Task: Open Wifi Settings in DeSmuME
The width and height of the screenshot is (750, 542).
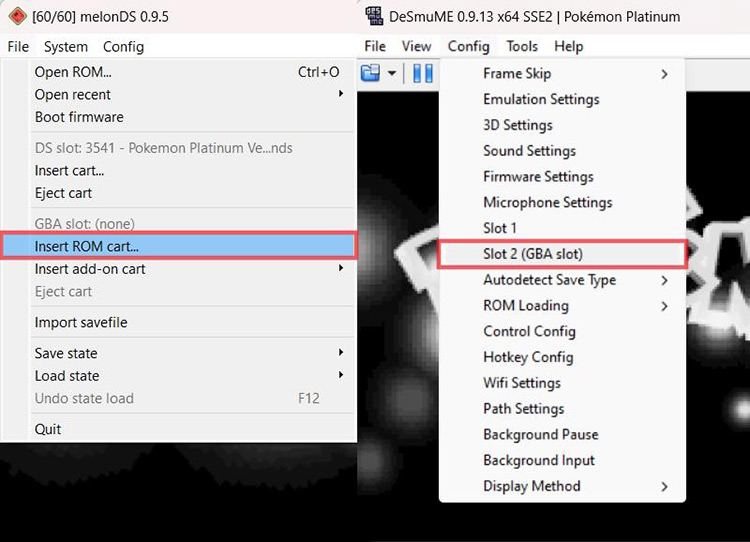Action: coord(562,383)
